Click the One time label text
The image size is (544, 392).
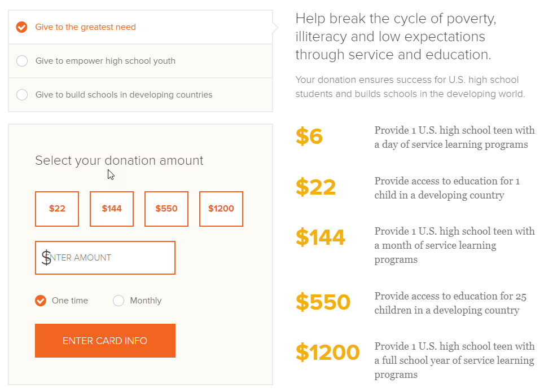[x=70, y=301]
